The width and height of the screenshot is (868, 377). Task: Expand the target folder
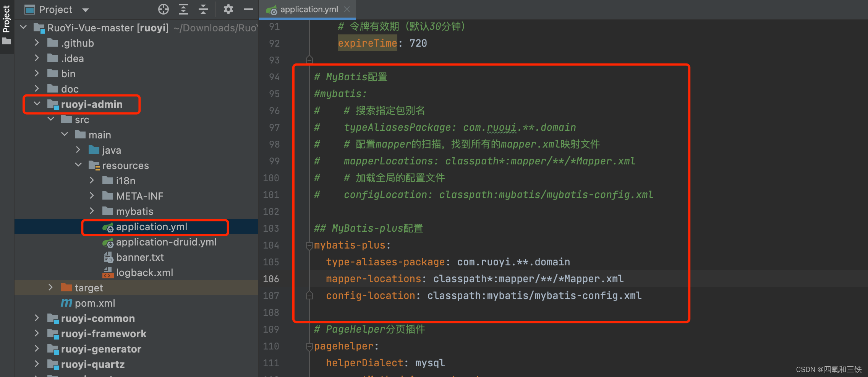50,288
